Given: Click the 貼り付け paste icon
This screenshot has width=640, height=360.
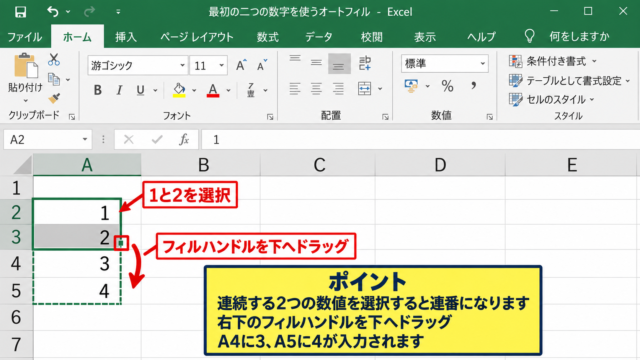Looking at the screenshot, I should click(25, 66).
